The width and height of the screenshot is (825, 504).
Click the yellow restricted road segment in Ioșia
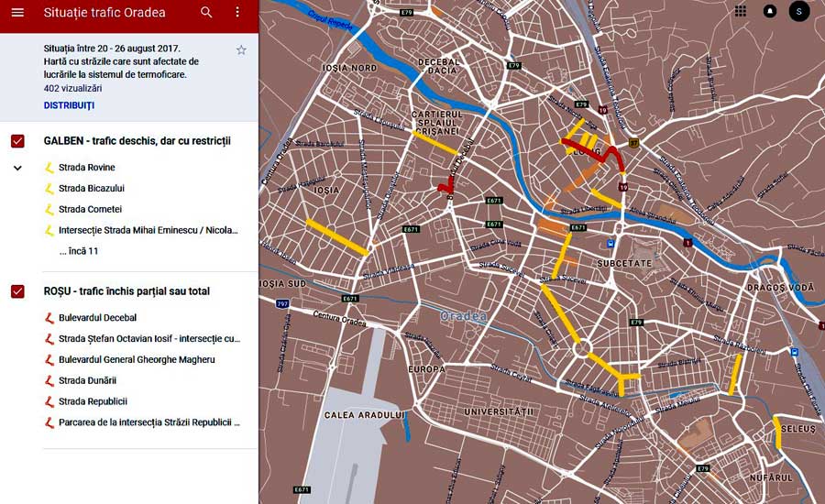click(336, 237)
